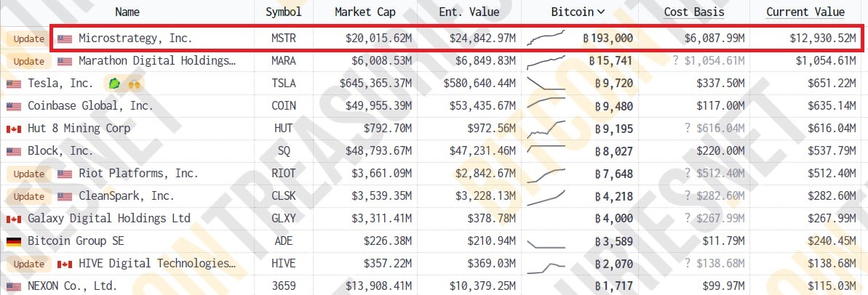Click the German flag beside Bitcoin Group SE
868x295 pixels.
(x=13, y=241)
